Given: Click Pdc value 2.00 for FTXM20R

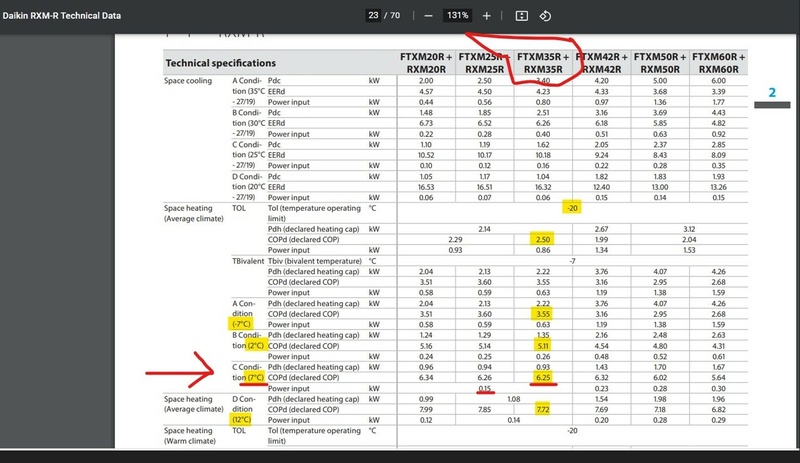Looking at the screenshot, I should (426, 81).
